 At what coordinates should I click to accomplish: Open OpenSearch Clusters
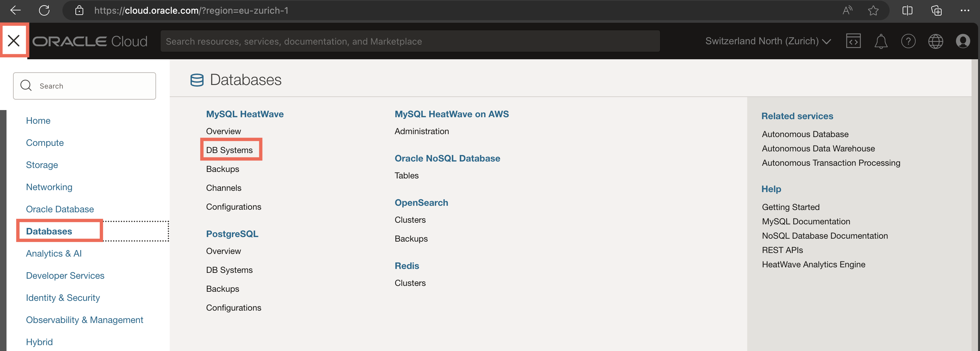(x=410, y=219)
